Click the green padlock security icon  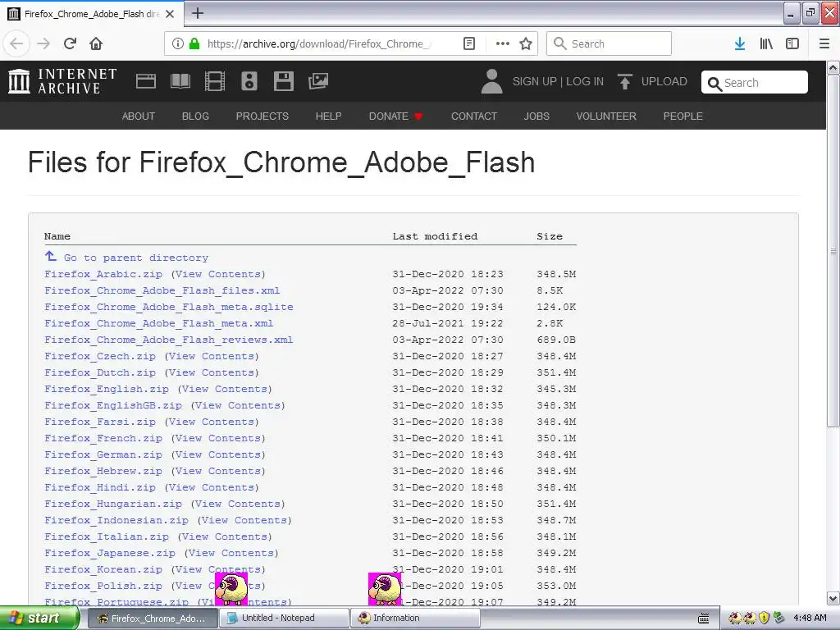tap(194, 43)
